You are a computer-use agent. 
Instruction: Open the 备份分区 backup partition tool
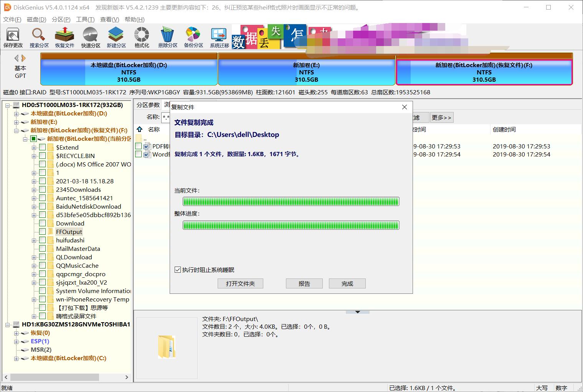193,37
